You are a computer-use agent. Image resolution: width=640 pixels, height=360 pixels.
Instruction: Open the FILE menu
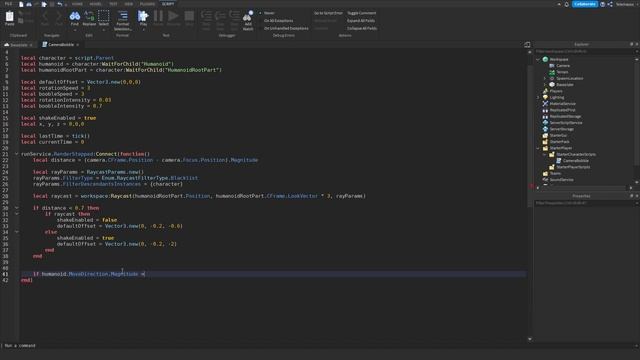pyautogui.click(x=8, y=4)
